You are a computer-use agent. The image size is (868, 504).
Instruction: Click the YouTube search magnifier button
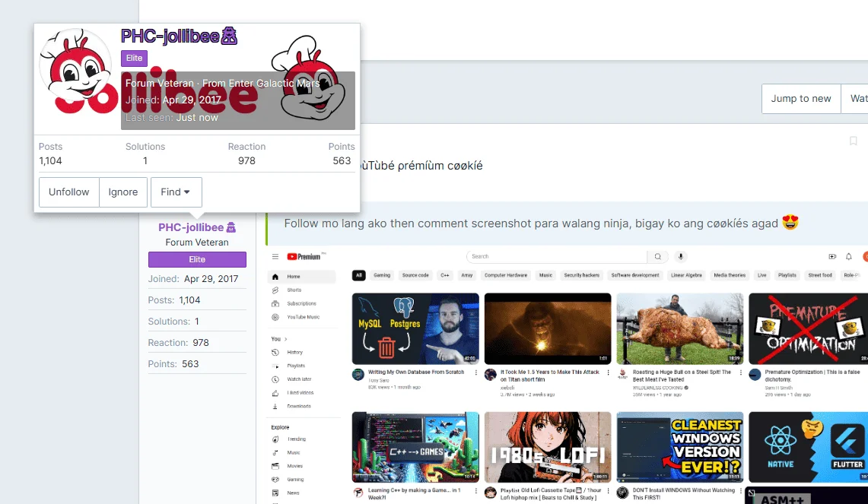[x=657, y=257]
